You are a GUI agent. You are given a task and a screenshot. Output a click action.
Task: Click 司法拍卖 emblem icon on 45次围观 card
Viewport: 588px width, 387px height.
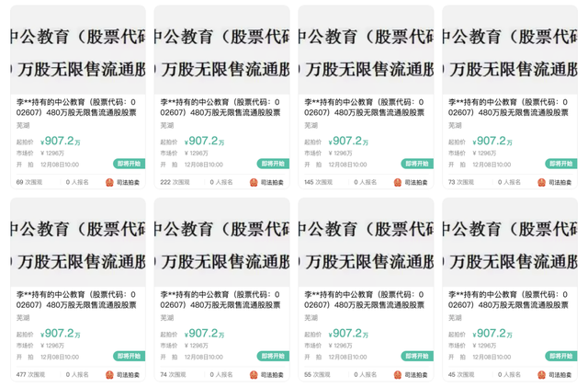click(x=541, y=375)
